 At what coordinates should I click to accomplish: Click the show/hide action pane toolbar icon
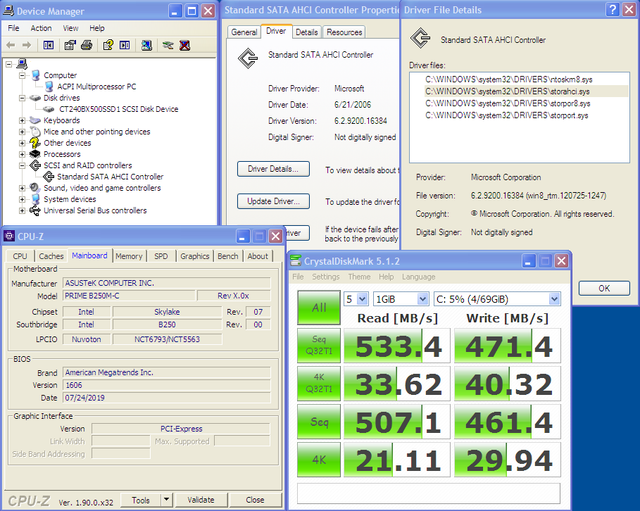click(125, 45)
